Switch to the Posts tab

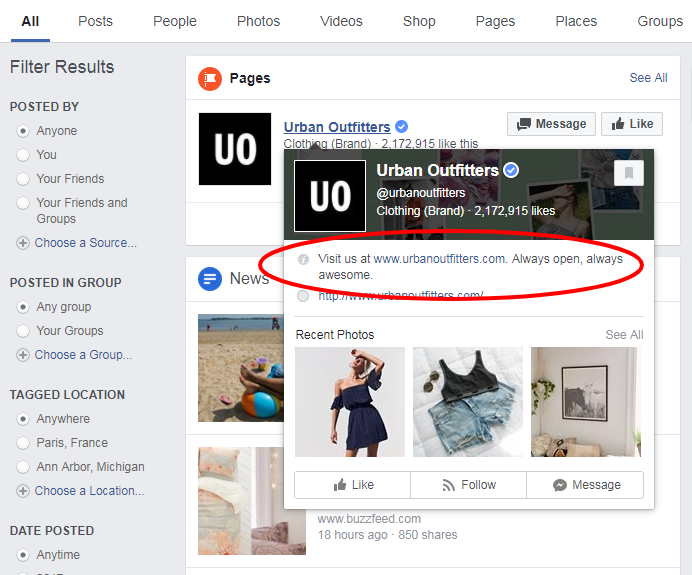pos(95,21)
